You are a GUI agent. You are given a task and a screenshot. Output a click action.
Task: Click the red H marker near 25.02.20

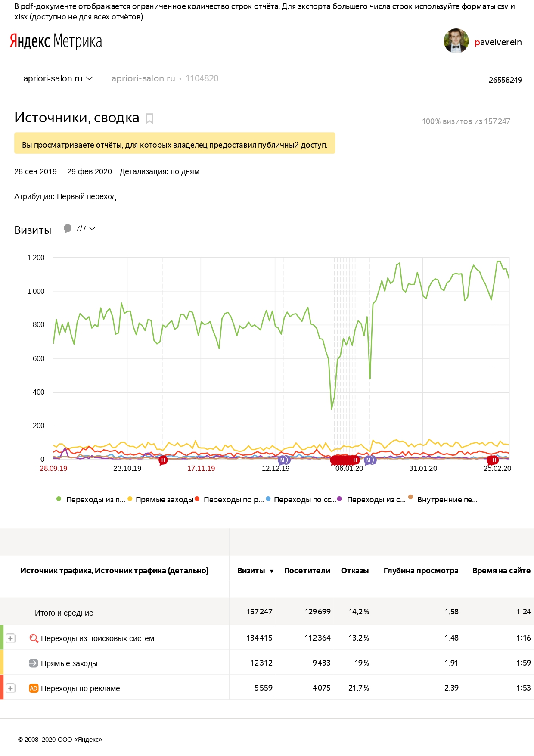tap(494, 460)
